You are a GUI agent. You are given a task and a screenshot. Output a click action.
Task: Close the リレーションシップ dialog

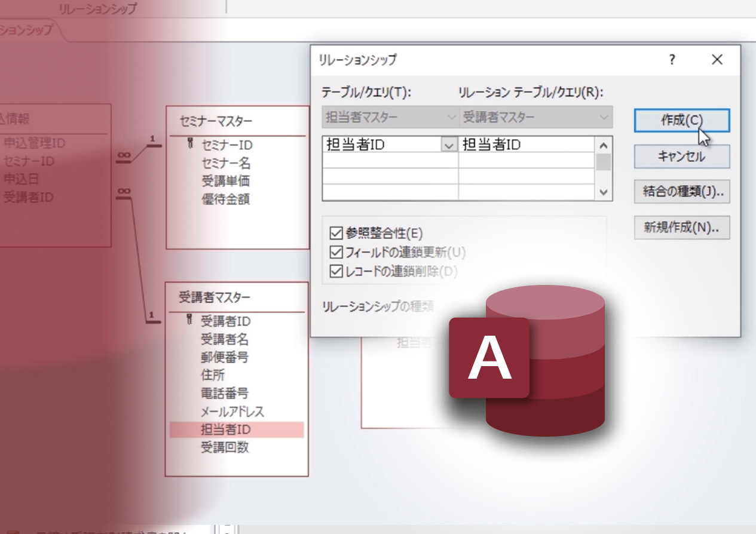(x=717, y=60)
